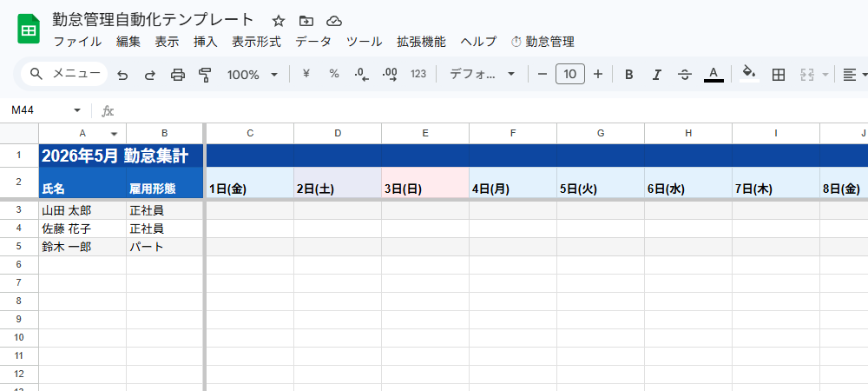Select the 佐藤 花子 cell
The image size is (868, 391).
[82, 229]
